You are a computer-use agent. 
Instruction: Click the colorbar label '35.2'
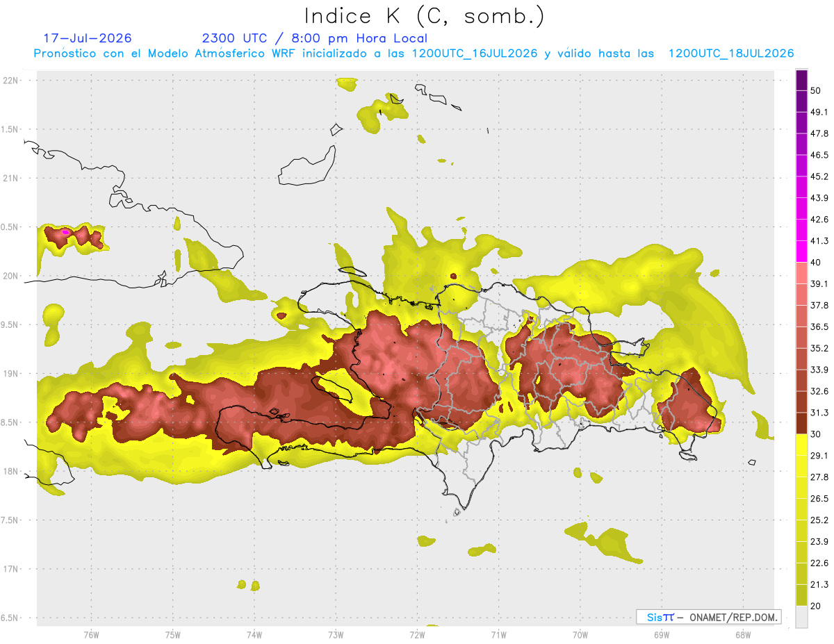[819, 348]
